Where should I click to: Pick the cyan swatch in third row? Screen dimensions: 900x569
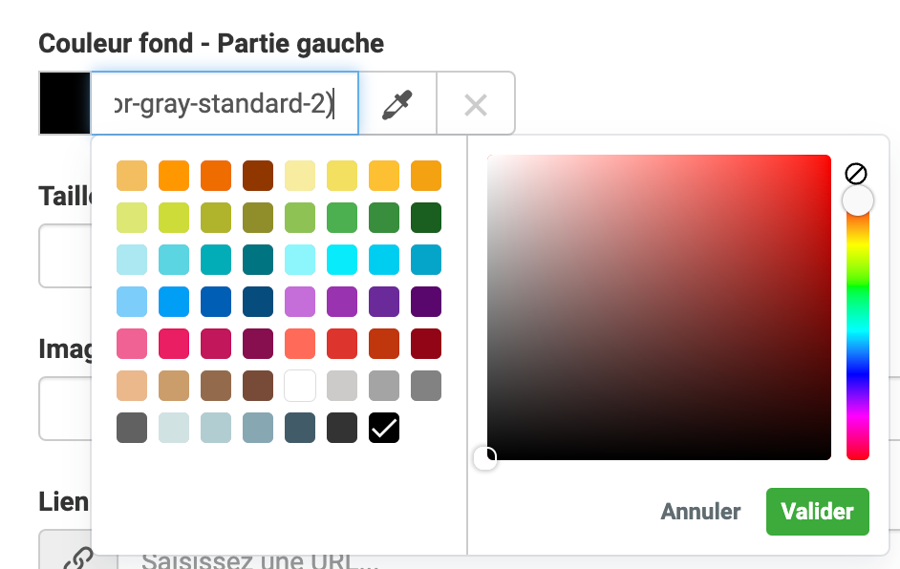point(342,260)
